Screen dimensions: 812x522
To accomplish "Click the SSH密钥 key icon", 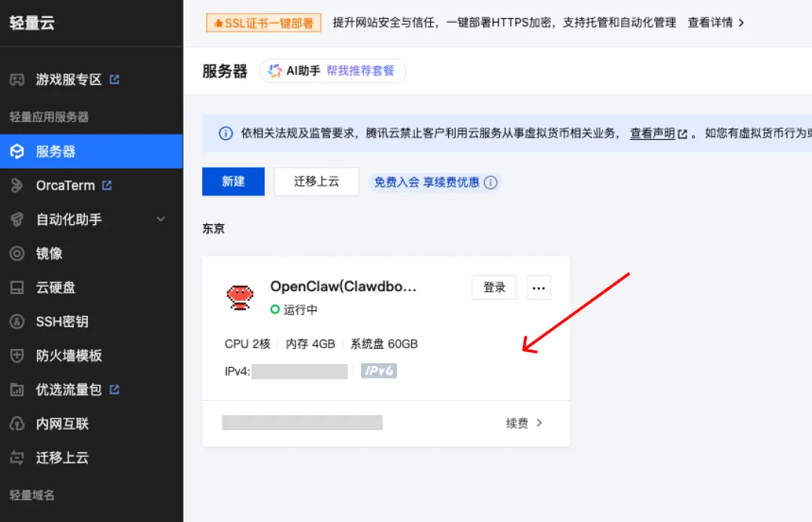I will tap(17, 322).
